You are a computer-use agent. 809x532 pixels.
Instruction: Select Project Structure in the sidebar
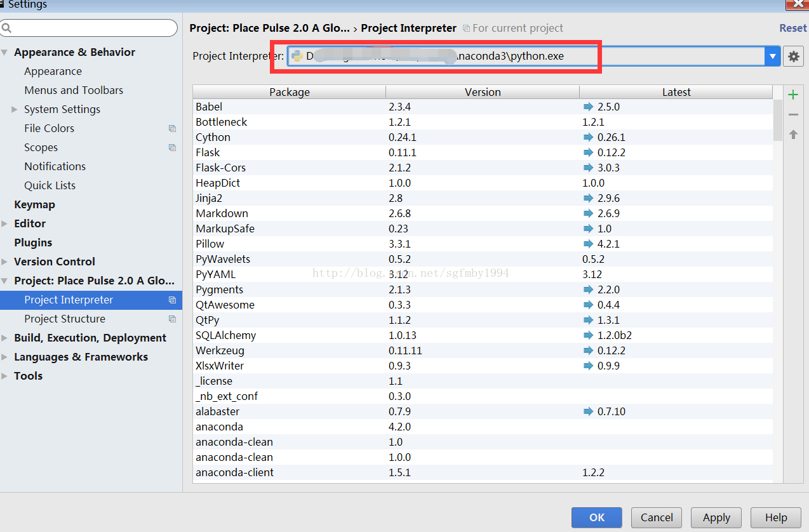click(65, 319)
